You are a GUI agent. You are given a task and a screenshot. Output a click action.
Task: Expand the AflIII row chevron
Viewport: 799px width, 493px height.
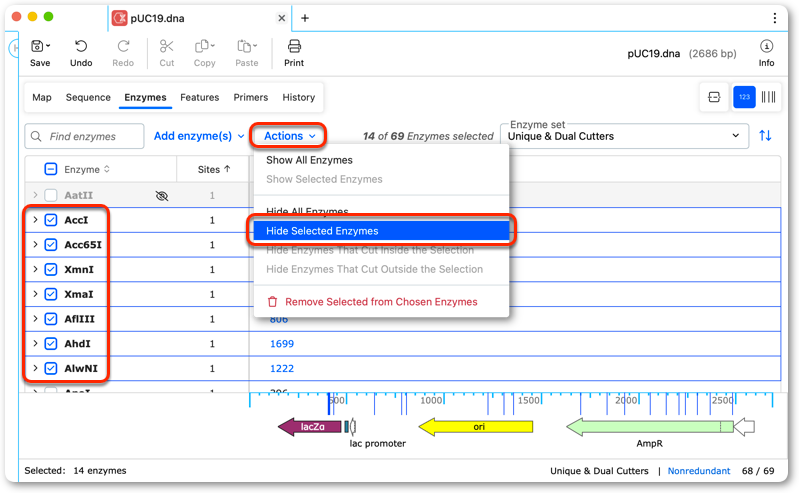tap(35, 319)
